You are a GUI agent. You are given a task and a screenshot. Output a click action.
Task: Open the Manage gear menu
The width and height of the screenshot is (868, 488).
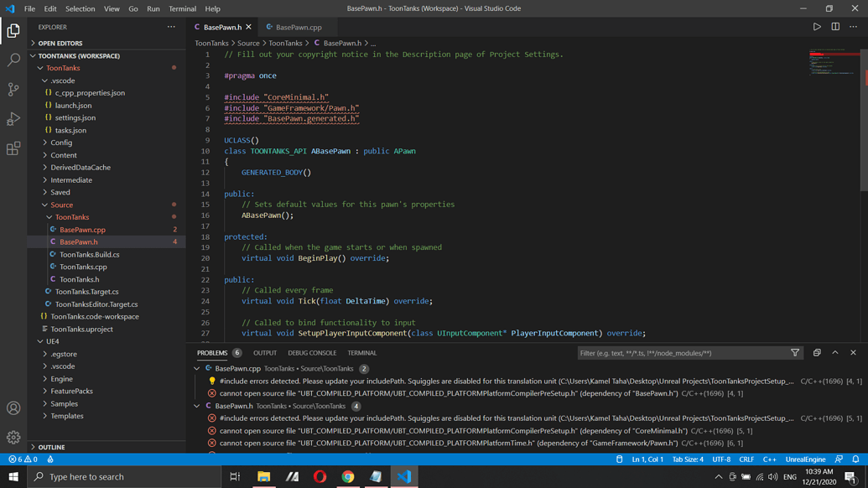tap(12, 437)
